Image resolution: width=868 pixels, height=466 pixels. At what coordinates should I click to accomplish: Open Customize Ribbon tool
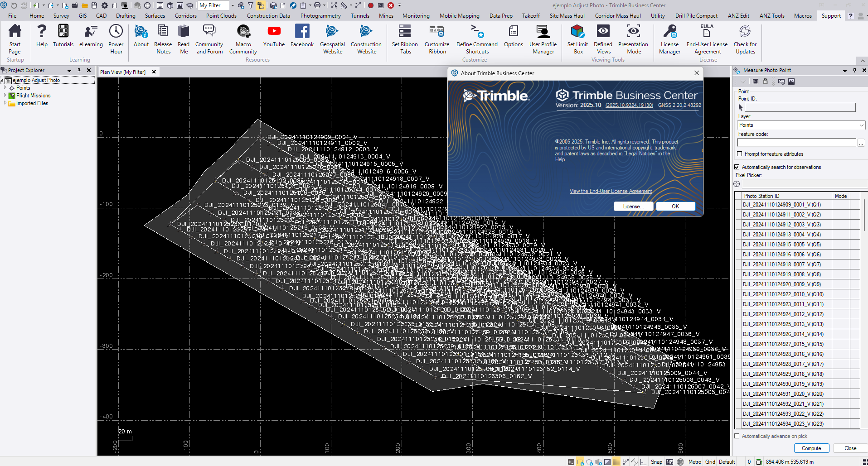(x=437, y=39)
